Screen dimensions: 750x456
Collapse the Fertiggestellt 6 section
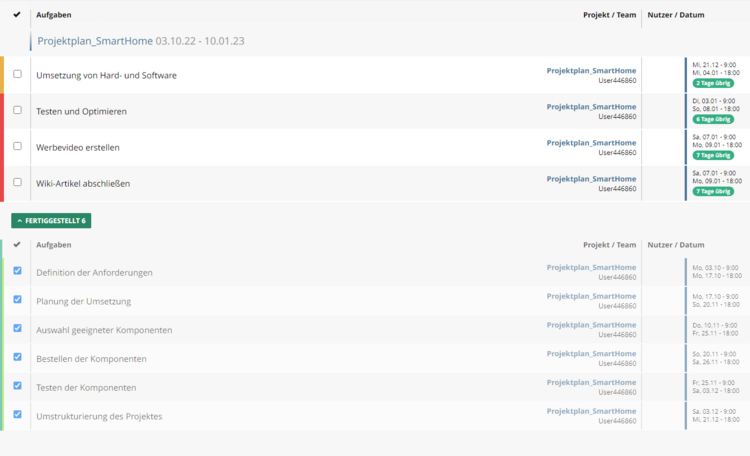pos(51,220)
